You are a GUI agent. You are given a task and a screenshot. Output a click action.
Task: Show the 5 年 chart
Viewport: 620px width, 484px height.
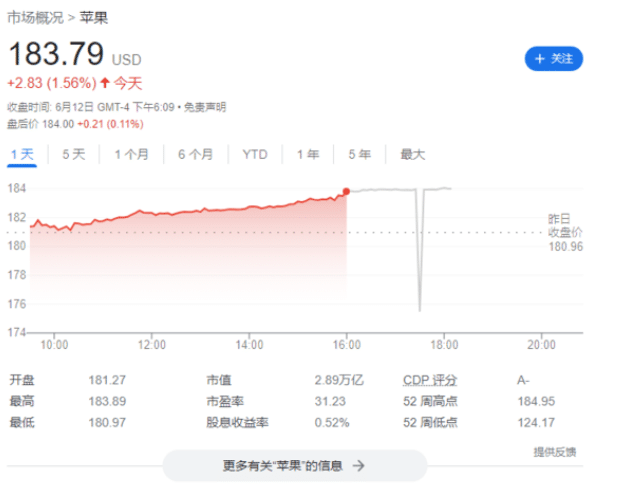(359, 154)
